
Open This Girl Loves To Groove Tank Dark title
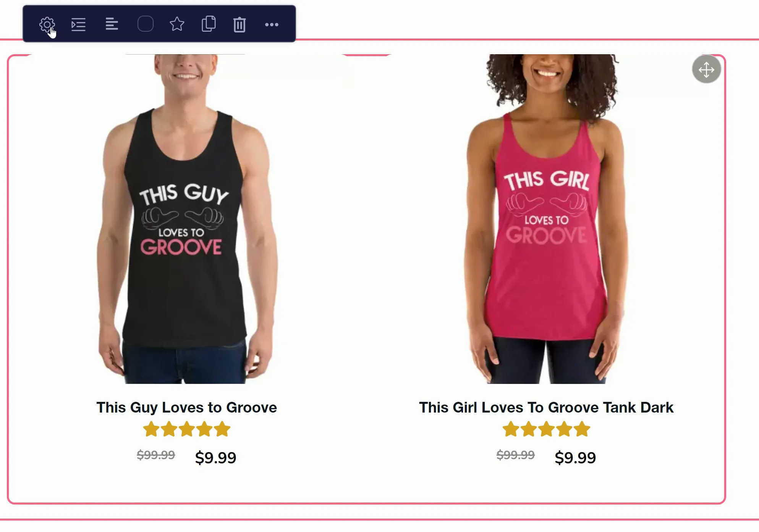point(546,407)
